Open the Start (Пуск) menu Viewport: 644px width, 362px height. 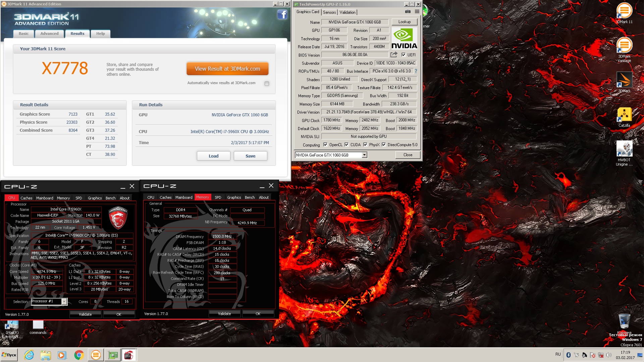[x=9, y=355]
